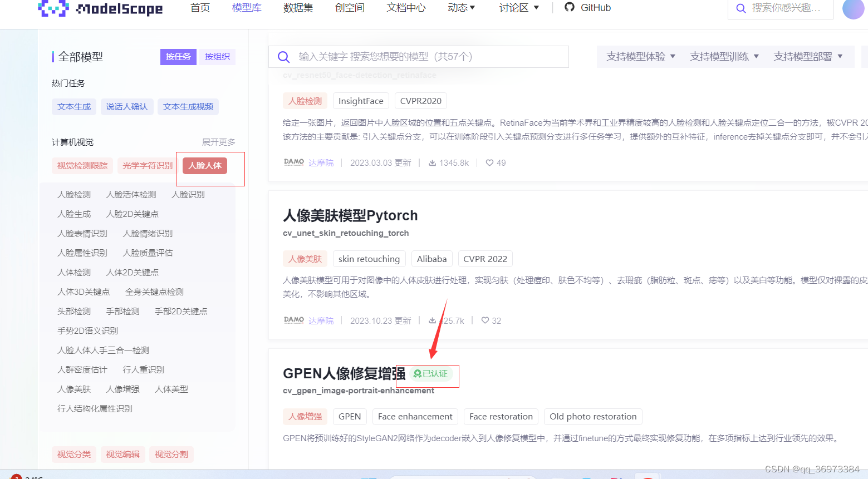
Task: Open the 支持模型训练 filter dropdown
Action: point(724,57)
